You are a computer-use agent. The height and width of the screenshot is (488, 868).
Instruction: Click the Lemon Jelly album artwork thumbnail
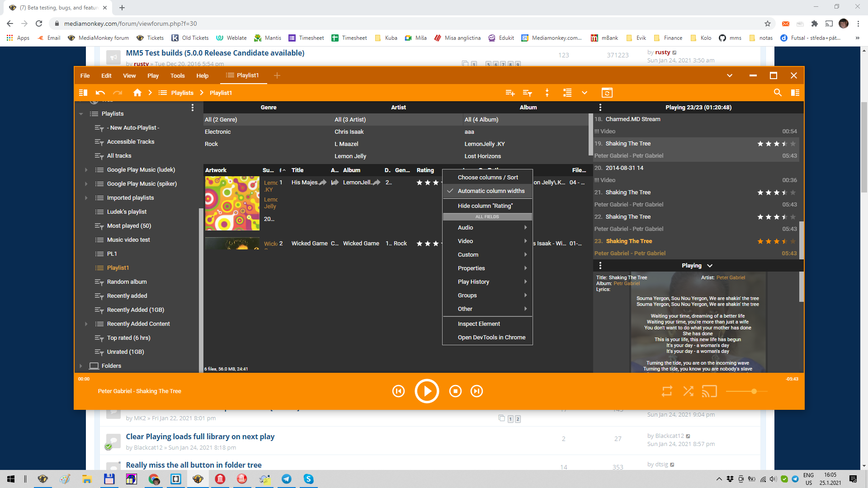point(232,203)
